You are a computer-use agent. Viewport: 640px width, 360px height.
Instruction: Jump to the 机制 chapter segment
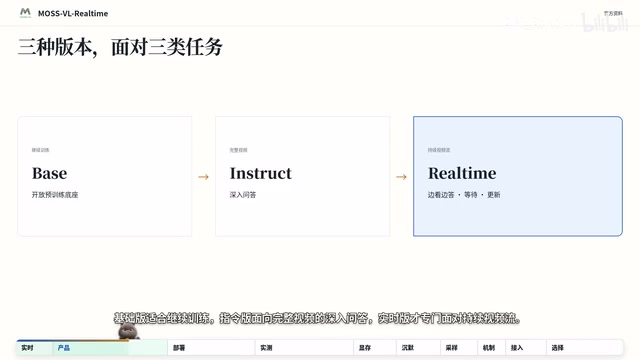491,348
